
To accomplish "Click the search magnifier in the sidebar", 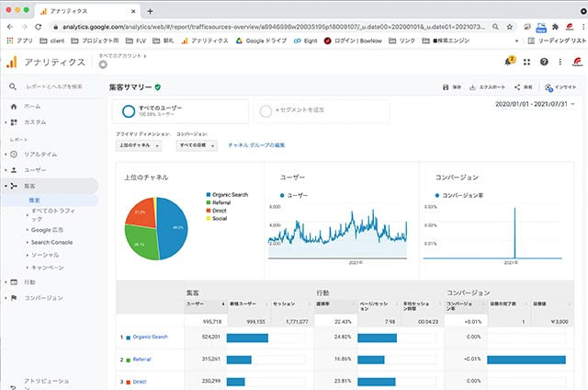I will coord(13,86).
